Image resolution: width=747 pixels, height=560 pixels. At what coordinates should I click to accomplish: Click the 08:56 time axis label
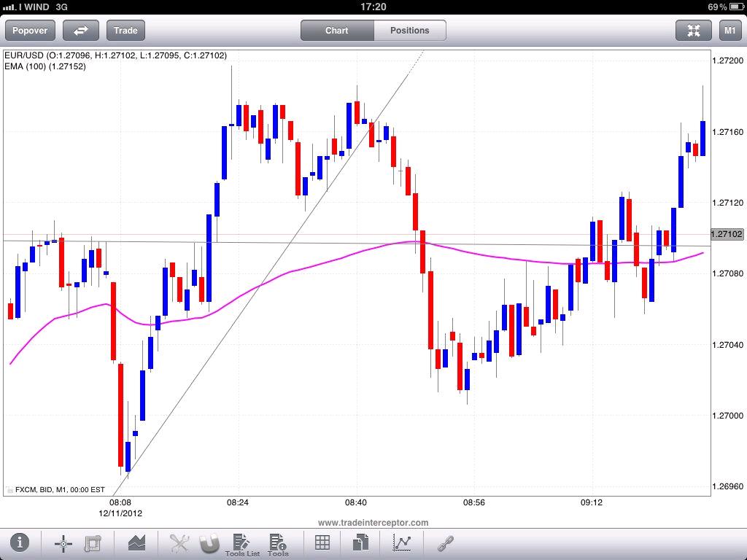click(x=474, y=502)
